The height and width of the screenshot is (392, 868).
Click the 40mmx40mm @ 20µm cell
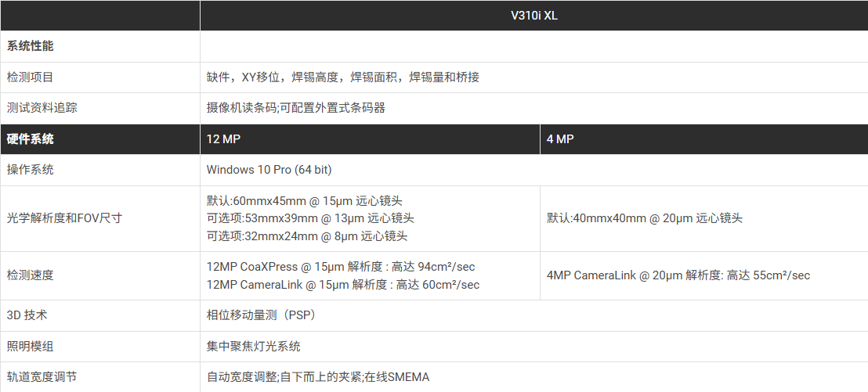645,218
